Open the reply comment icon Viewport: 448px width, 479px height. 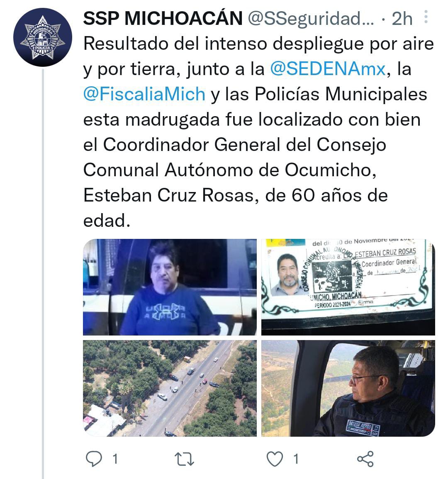(x=94, y=459)
